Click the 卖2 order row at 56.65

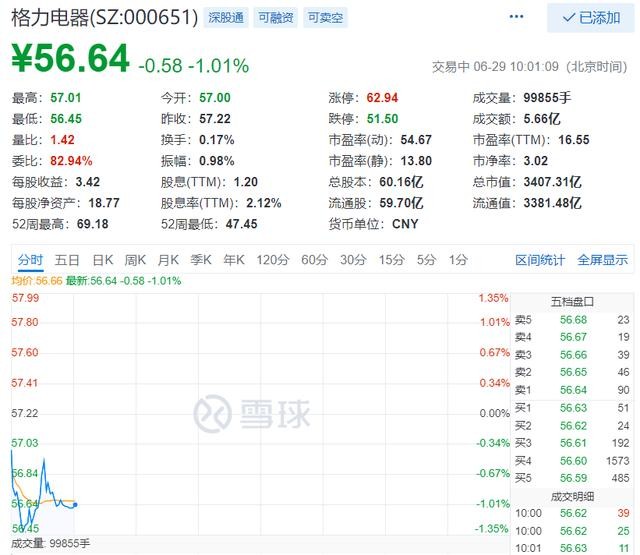pos(572,372)
